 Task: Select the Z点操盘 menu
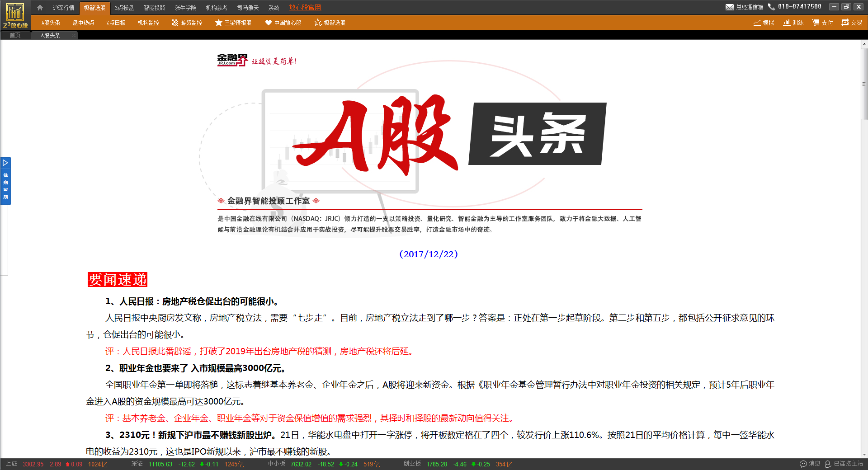(124, 8)
